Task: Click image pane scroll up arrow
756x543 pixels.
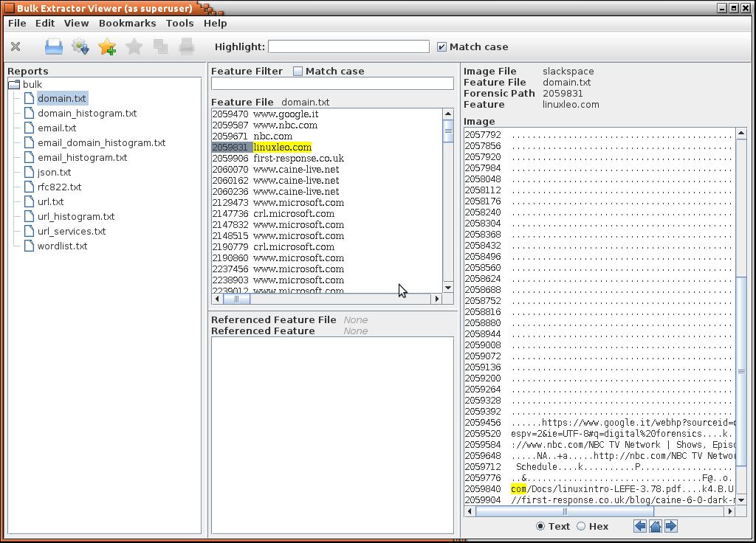Action: [x=741, y=133]
